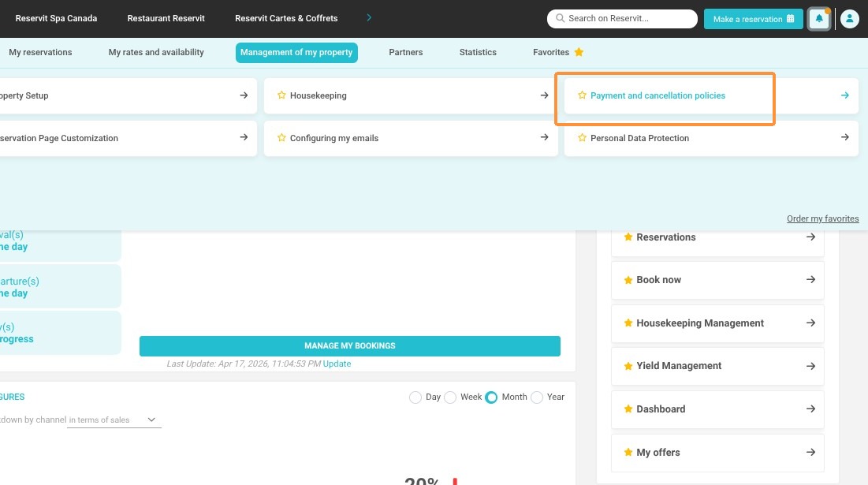Screen dimensions: 868x485
Task: Click the magnifier icon in search box
Action: (x=560, y=18)
